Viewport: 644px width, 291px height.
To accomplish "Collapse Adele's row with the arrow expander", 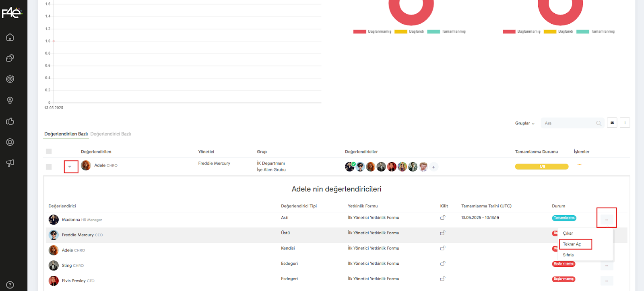I will point(70,167).
